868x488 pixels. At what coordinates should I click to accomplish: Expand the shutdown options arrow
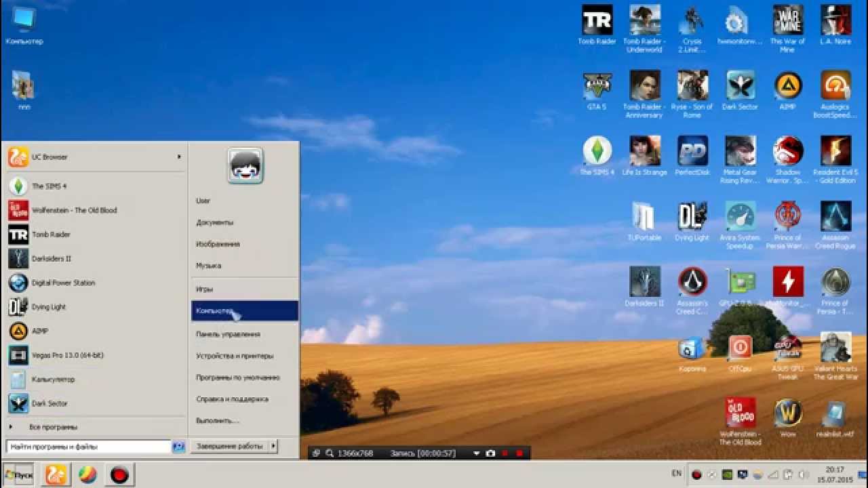coord(273,446)
